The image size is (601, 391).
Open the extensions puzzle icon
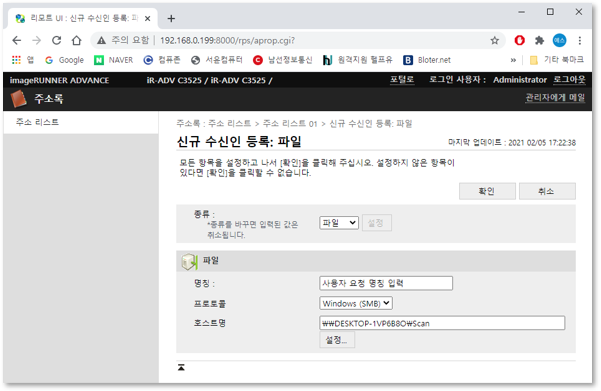point(539,40)
